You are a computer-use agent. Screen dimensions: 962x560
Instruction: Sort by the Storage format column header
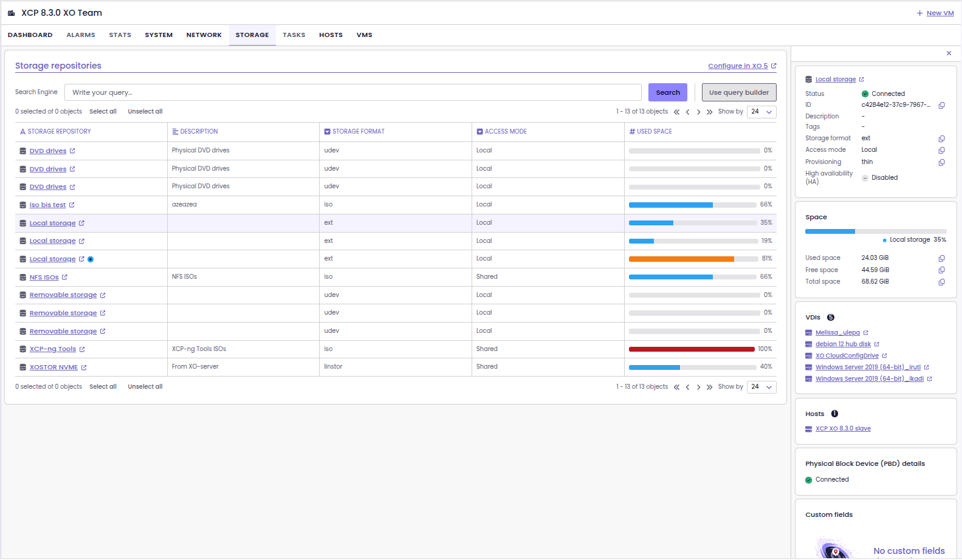coord(358,132)
